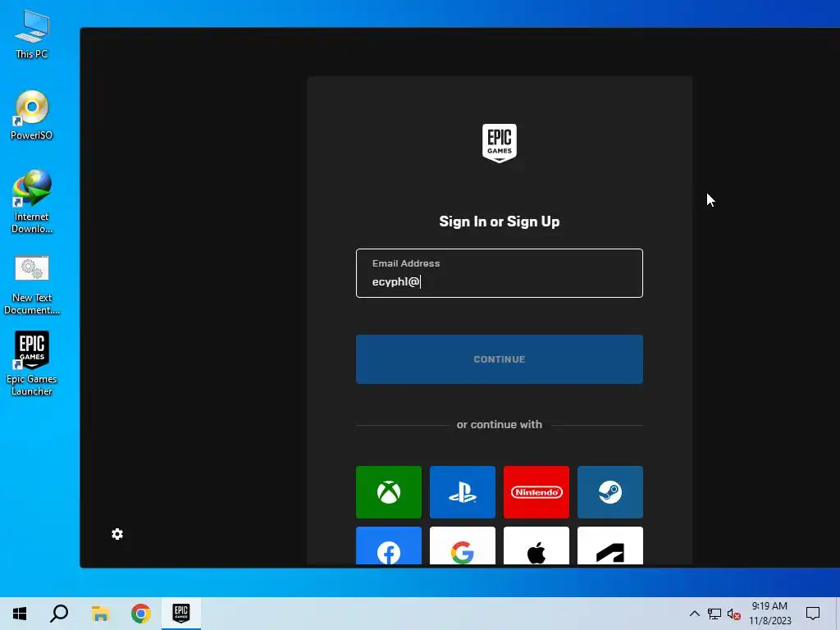840x630 pixels.
Task: Open Google Chrome from the taskbar
Action: pyautogui.click(x=141, y=614)
